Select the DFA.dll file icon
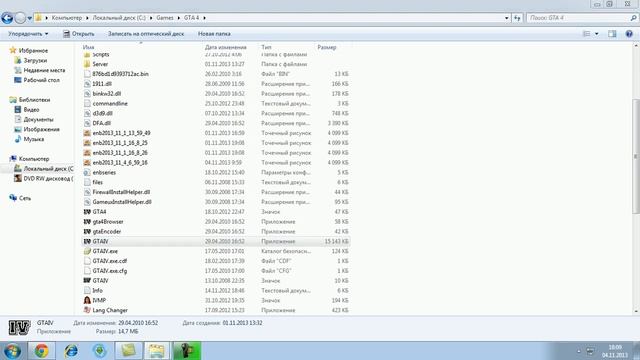 click(x=87, y=123)
